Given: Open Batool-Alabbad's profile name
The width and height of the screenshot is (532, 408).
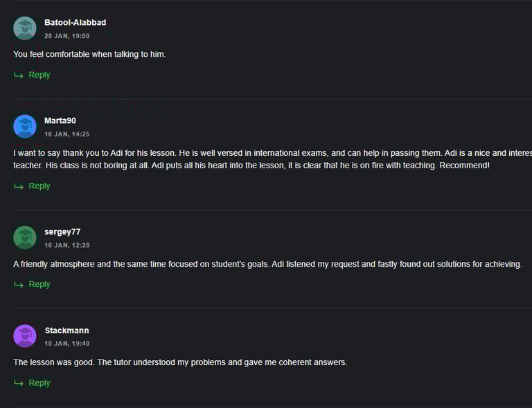Looking at the screenshot, I should 76,22.
